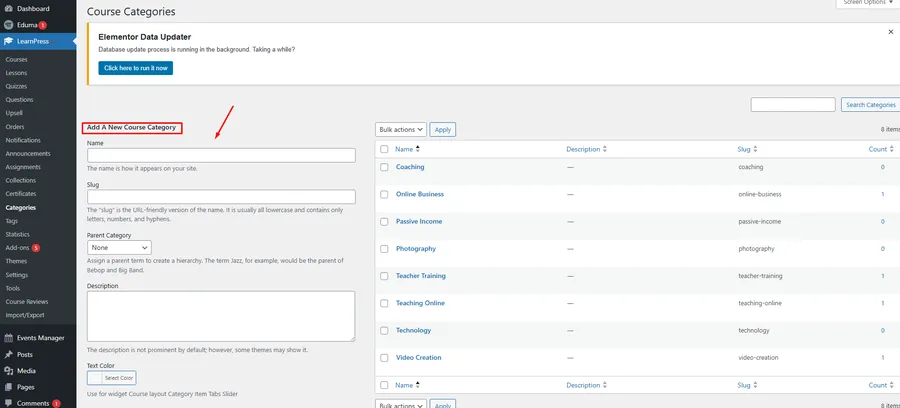Open Certificates submenu item
Screen dimensions: 900x408
tap(21, 194)
